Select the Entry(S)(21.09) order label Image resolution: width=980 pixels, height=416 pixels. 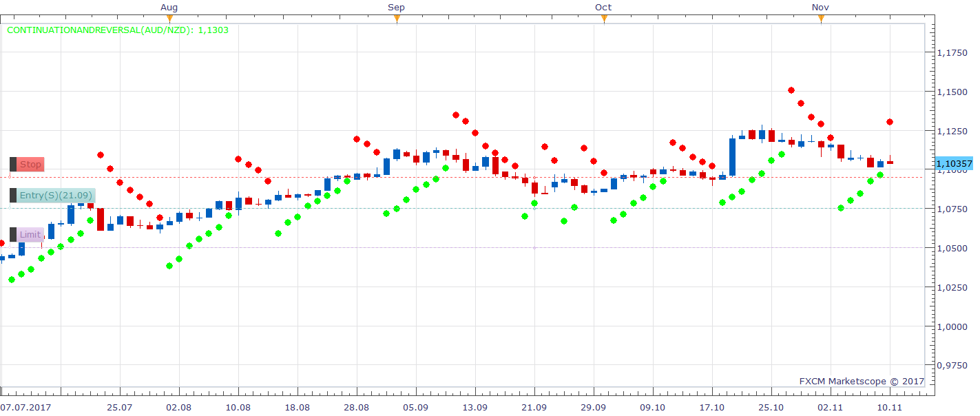56,196
